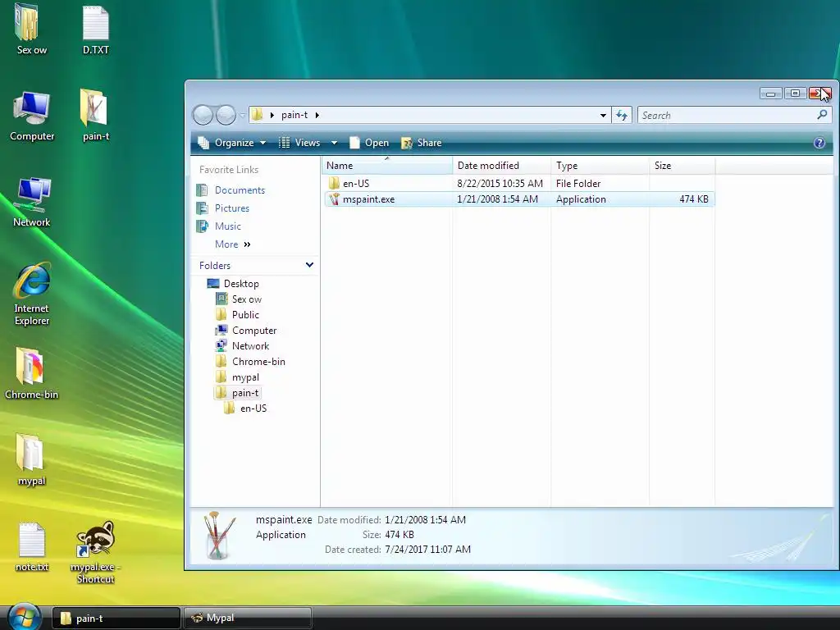Sort by the Name column header

coord(387,166)
